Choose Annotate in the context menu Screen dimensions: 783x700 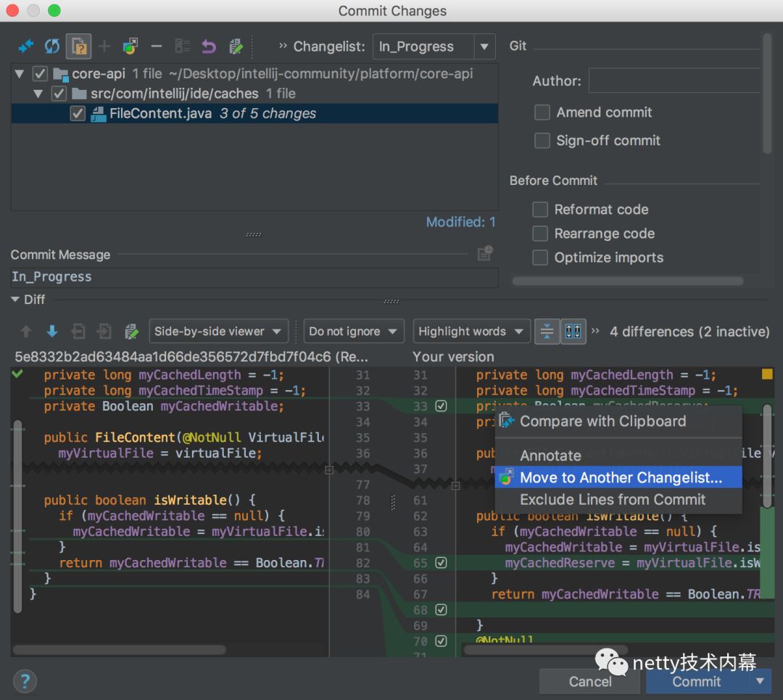618,455
